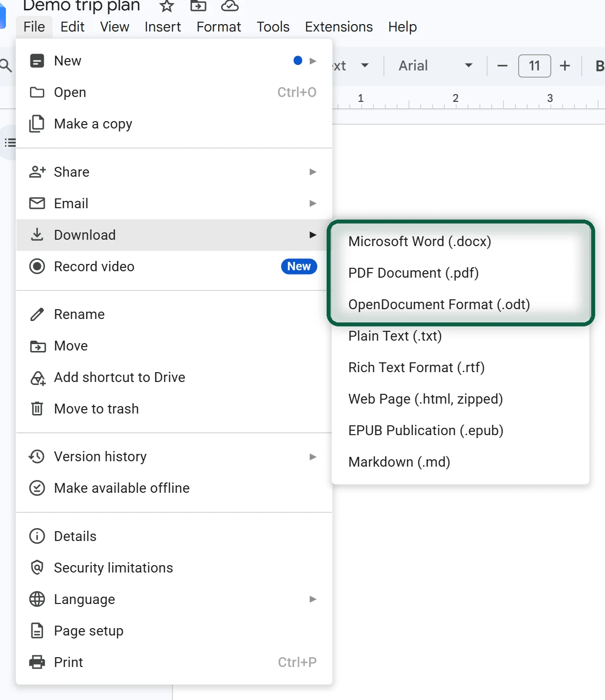Expand the Download submenu arrow

coord(313,235)
